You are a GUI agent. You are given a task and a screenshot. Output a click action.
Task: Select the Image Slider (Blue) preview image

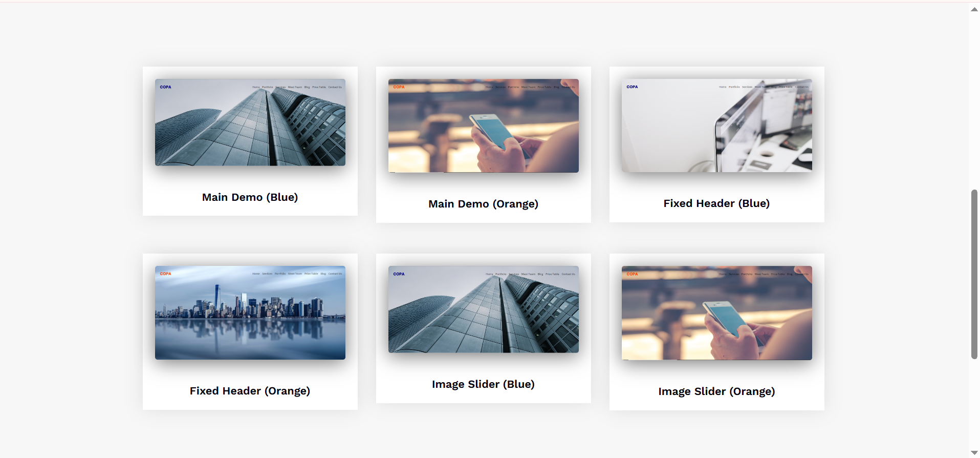point(483,309)
